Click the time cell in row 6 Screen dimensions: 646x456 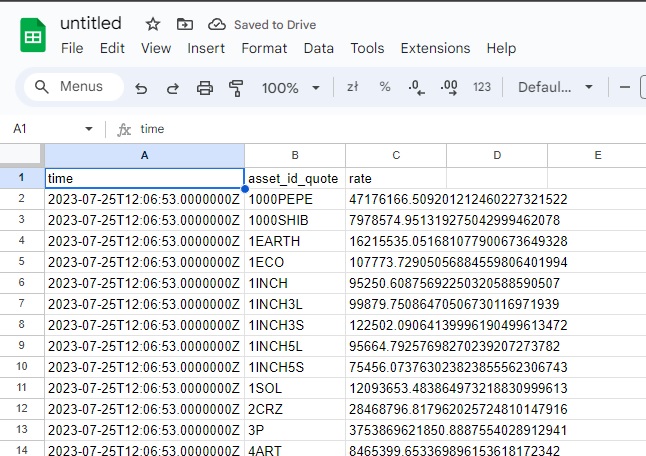click(x=144, y=283)
